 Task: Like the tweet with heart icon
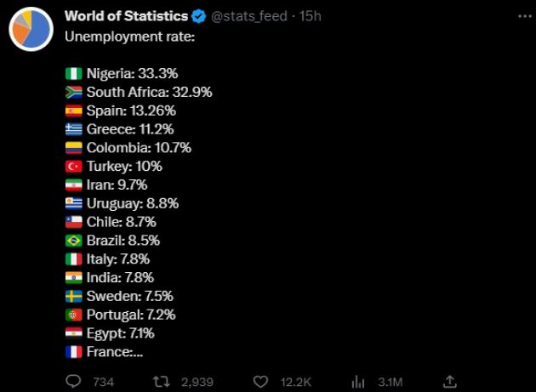(x=262, y=381)
